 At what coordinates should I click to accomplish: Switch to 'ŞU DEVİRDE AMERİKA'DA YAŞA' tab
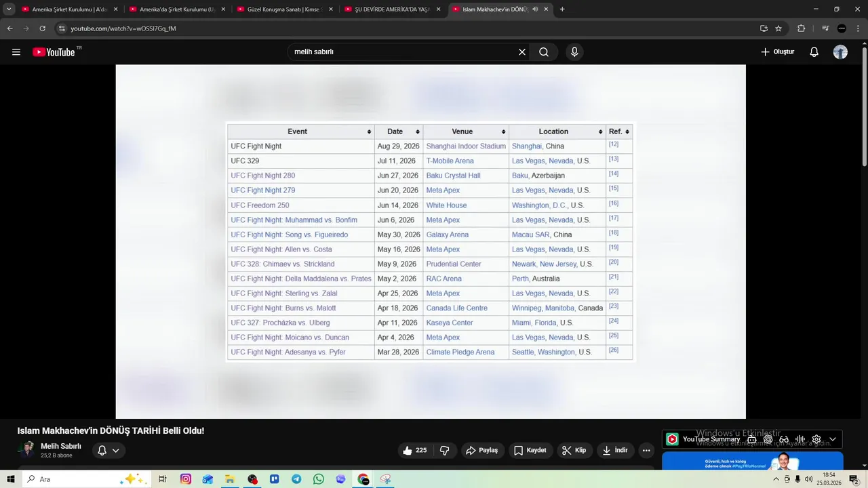click(x=393, y=9)
